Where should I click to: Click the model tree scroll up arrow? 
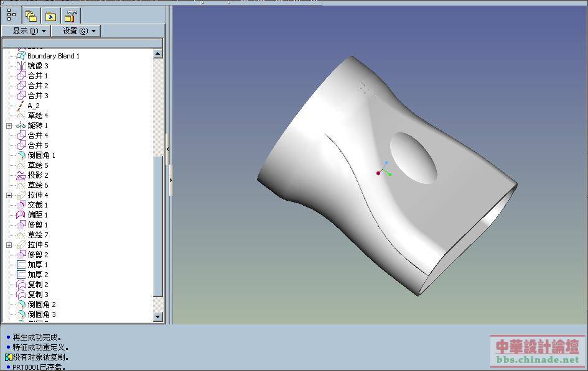[158, 54]
